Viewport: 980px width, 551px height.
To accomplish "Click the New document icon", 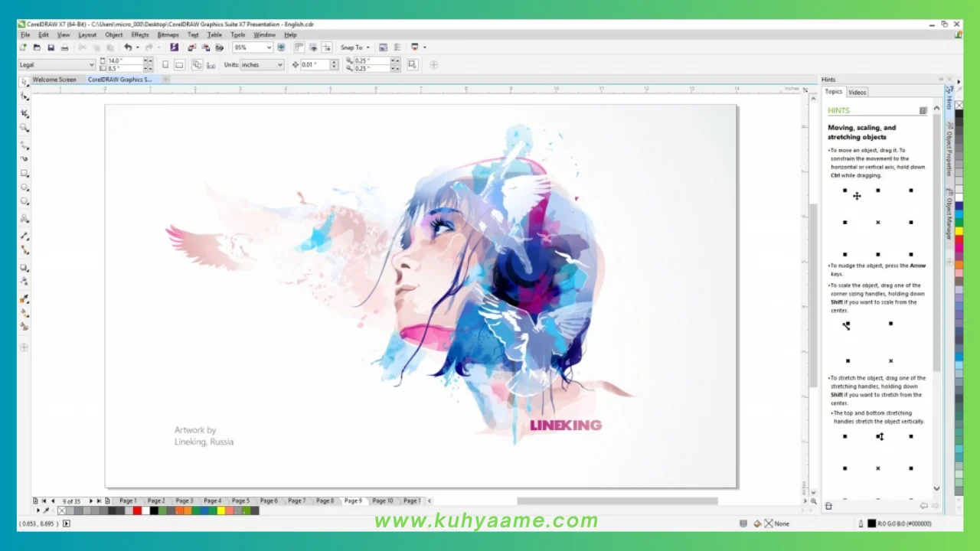I will tap(23, 47).
